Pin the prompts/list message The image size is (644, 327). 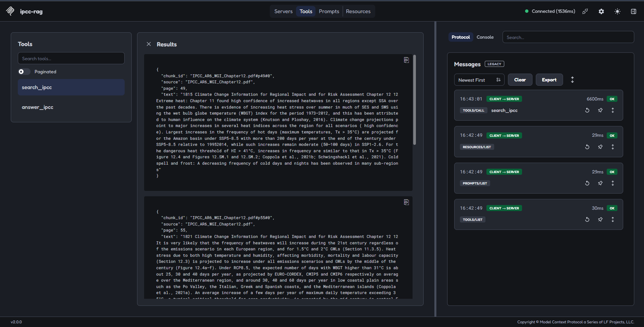[x=600, y=183]
